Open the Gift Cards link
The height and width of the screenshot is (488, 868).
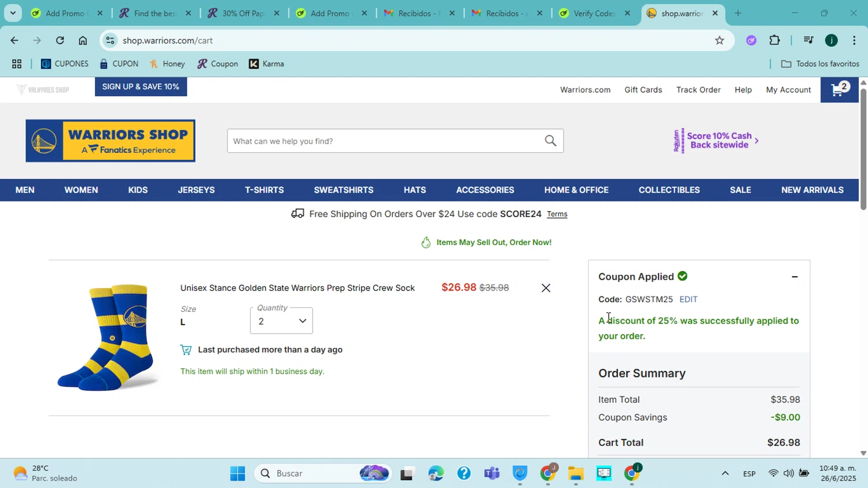click(643, 90)
